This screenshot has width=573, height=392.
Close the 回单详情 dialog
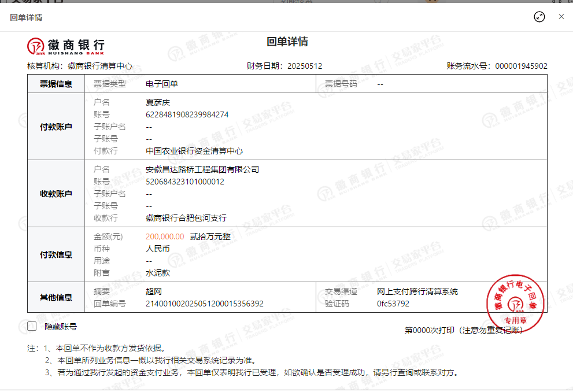click(561, 17)
